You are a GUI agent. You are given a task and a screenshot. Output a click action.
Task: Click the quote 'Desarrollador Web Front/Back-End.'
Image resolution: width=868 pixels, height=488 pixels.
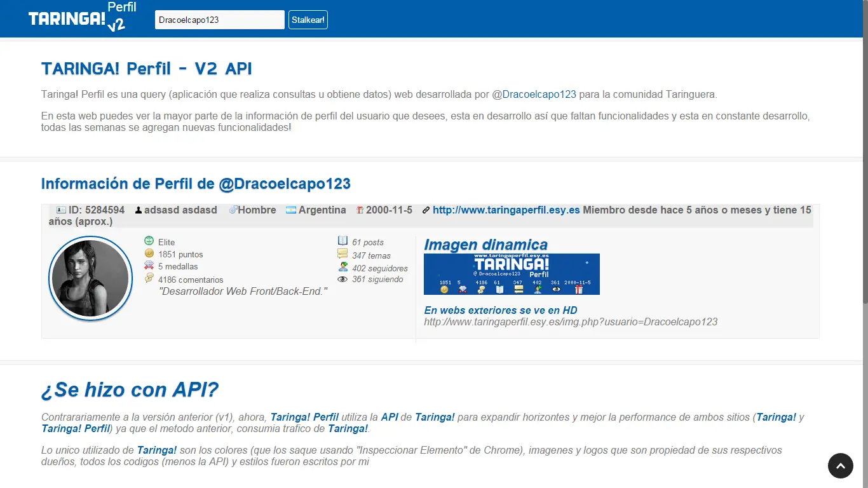pyautogui.click(x=243, y=291)
